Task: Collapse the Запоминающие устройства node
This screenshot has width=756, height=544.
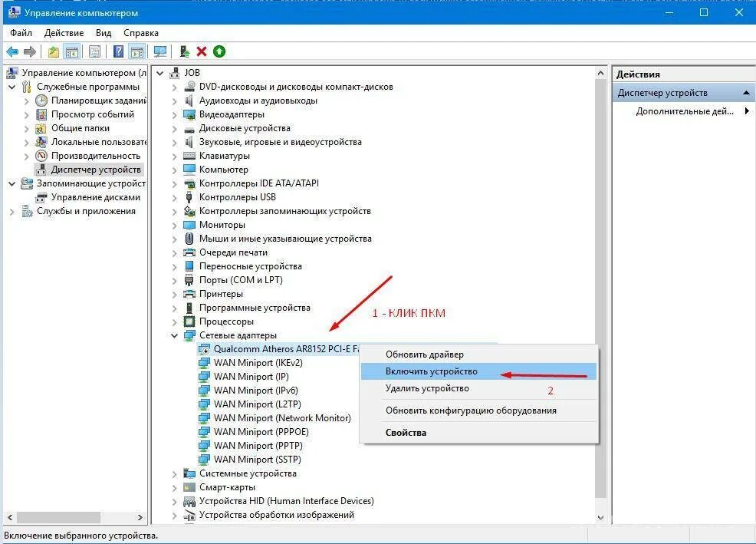Action: [12, 184]
